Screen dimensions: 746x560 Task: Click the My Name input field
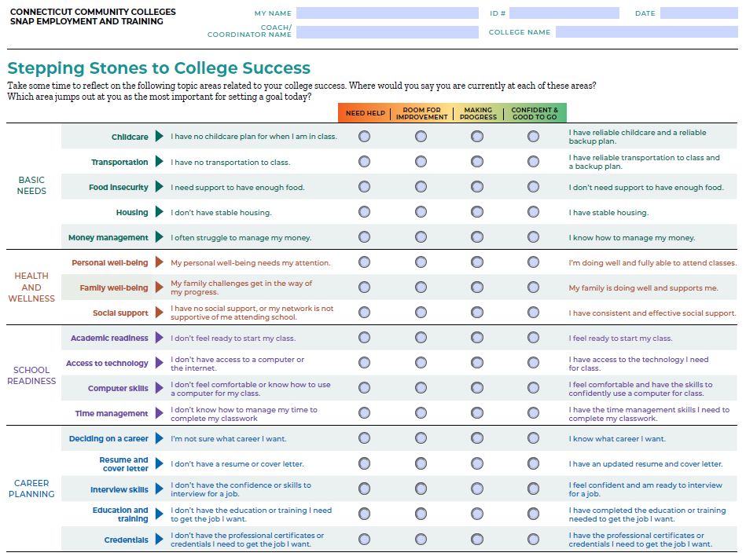[x=387, y=13]
